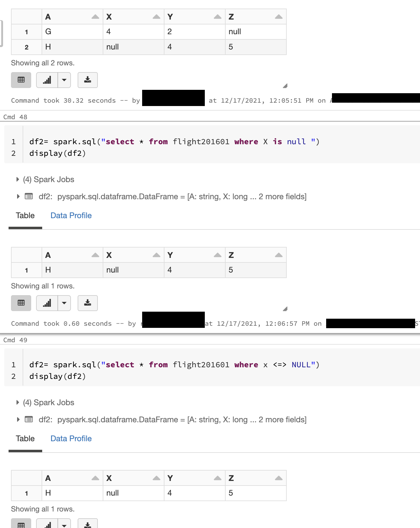420x528 pixels.
Task: Click bar chart icon under the first result
Action: click(x=47, y=80)
